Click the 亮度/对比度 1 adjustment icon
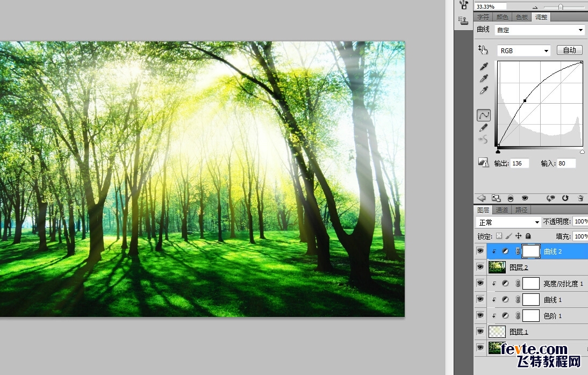The height and width of the screenshot is (375, 588). point(505,284)
